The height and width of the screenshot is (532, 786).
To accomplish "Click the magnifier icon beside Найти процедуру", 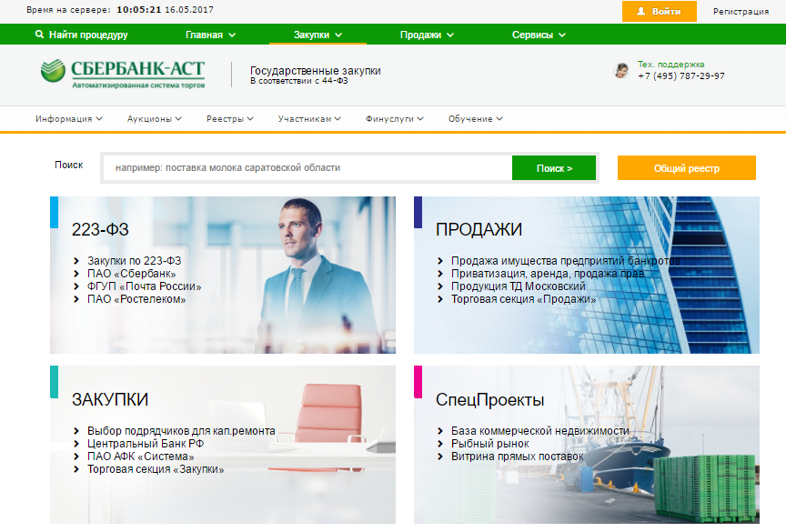I will 39,35.
